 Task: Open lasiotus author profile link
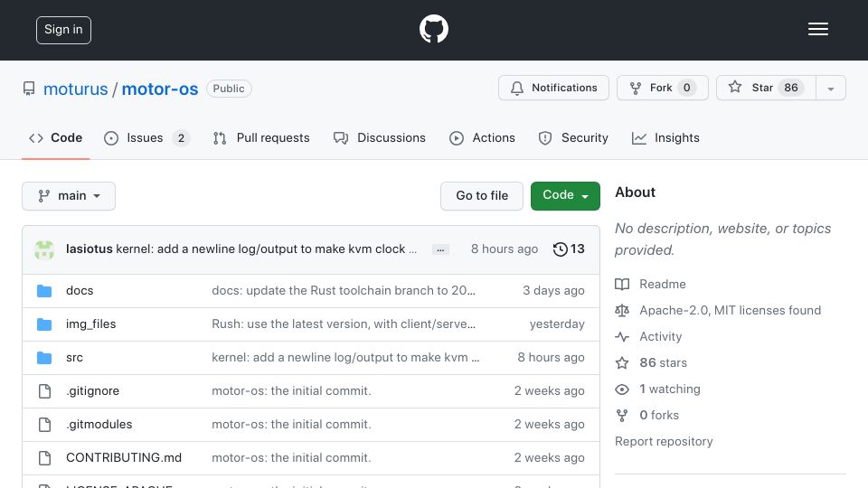pos(90,249)
